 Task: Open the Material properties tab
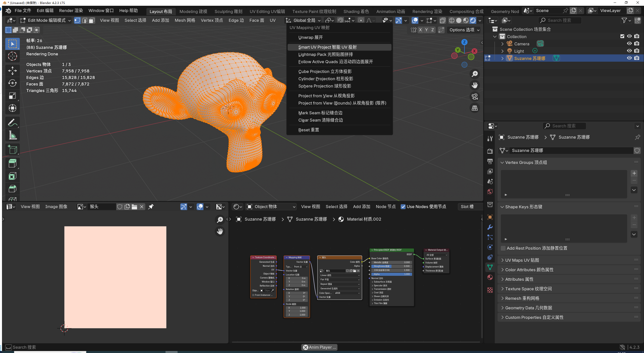point(490,277)
